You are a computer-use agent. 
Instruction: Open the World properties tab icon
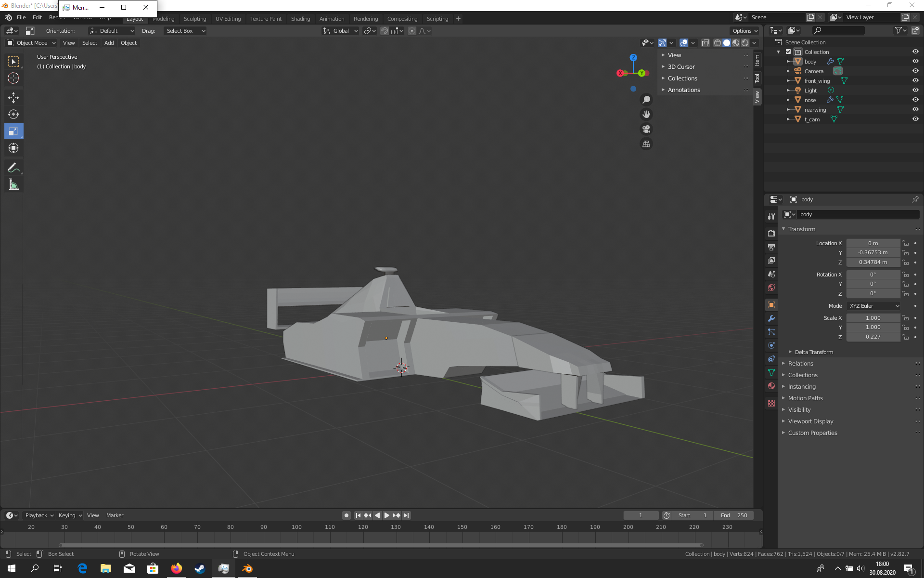point(771,288)
